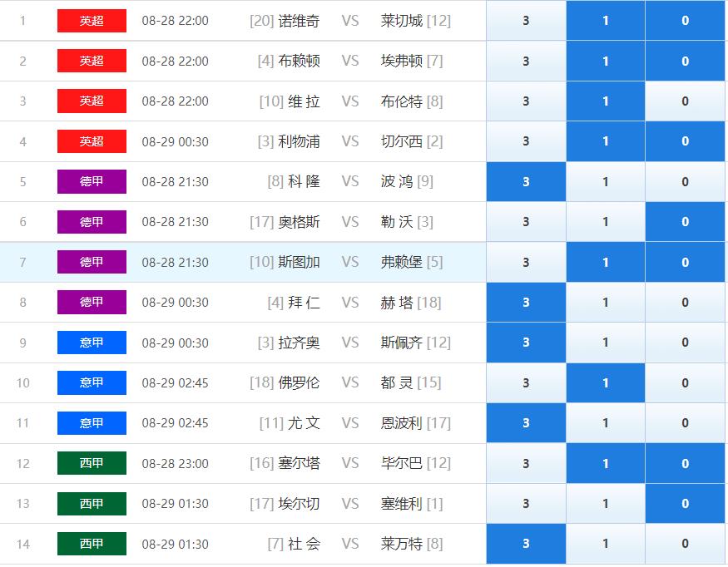Click 英超 league tag in row 1

click(92, 21)
